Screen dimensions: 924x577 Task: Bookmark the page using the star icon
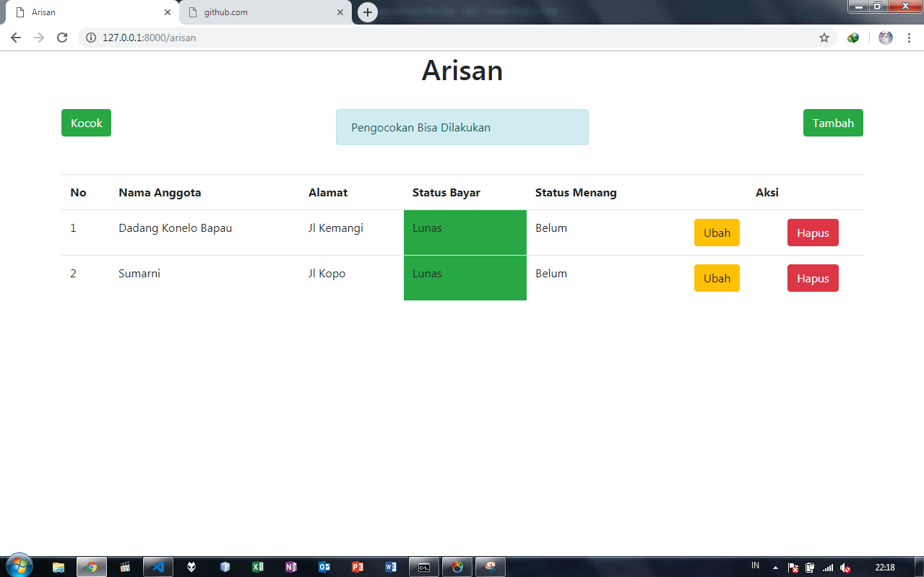824,38
